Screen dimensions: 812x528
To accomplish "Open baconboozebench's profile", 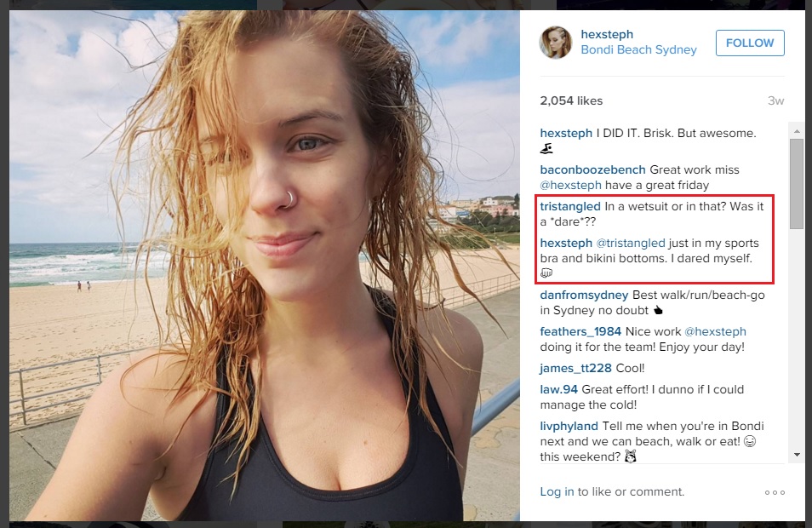I will click(592, 170).
